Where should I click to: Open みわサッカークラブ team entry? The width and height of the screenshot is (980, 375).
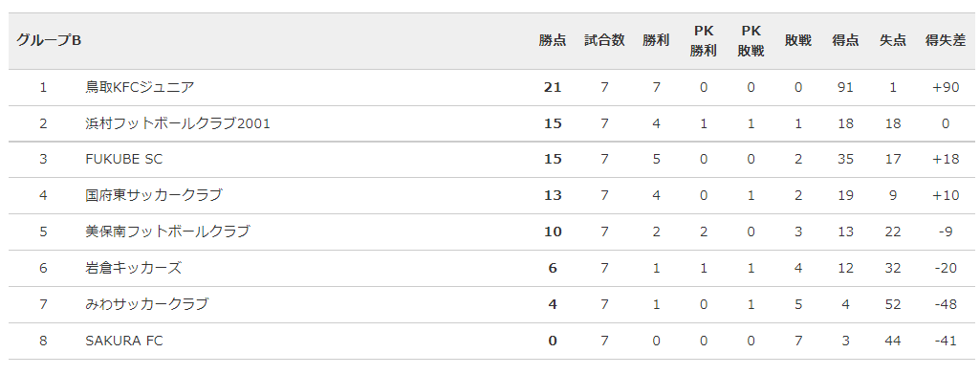[x=146, y=304]
